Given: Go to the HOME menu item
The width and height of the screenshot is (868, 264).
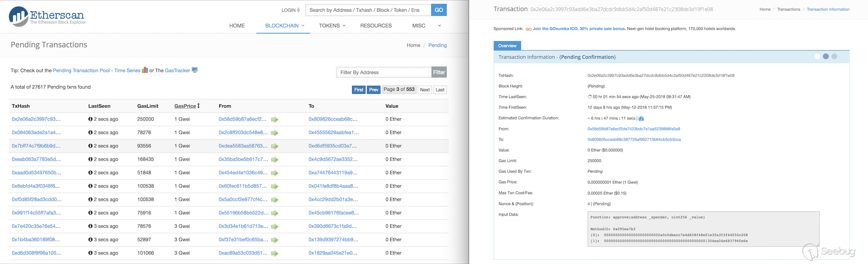Looking at the screenshot, I should (237, 26).
